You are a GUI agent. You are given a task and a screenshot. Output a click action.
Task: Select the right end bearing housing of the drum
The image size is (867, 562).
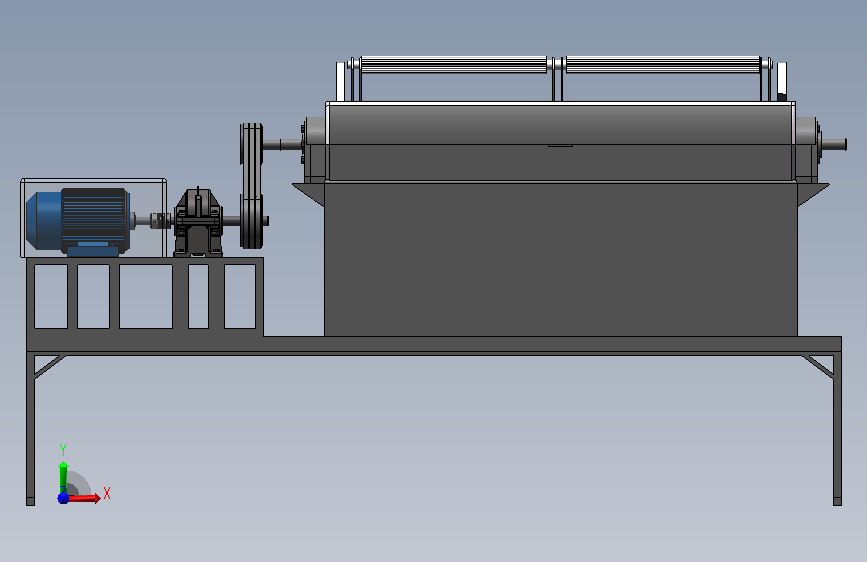[x=808, y=148]
